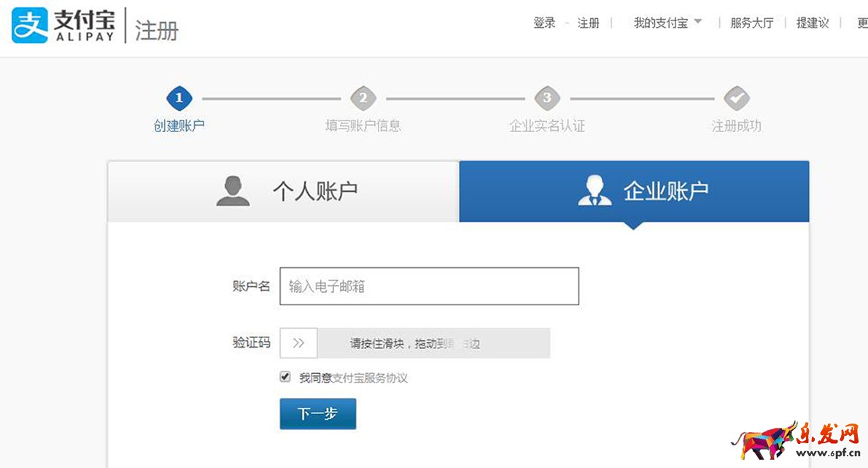
Task: Uncheck the 我同意 agreement checkbox
Action: (x=284, y=377)
